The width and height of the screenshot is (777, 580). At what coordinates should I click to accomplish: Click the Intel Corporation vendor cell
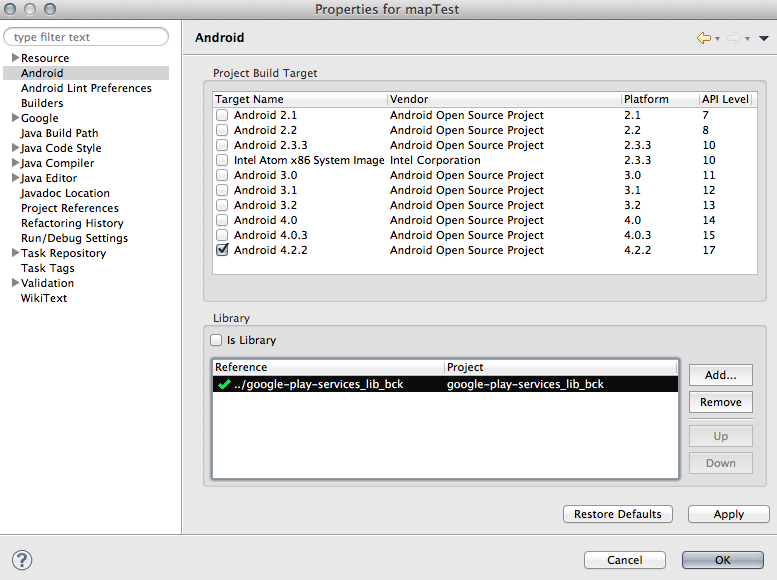tap(435, 160)
